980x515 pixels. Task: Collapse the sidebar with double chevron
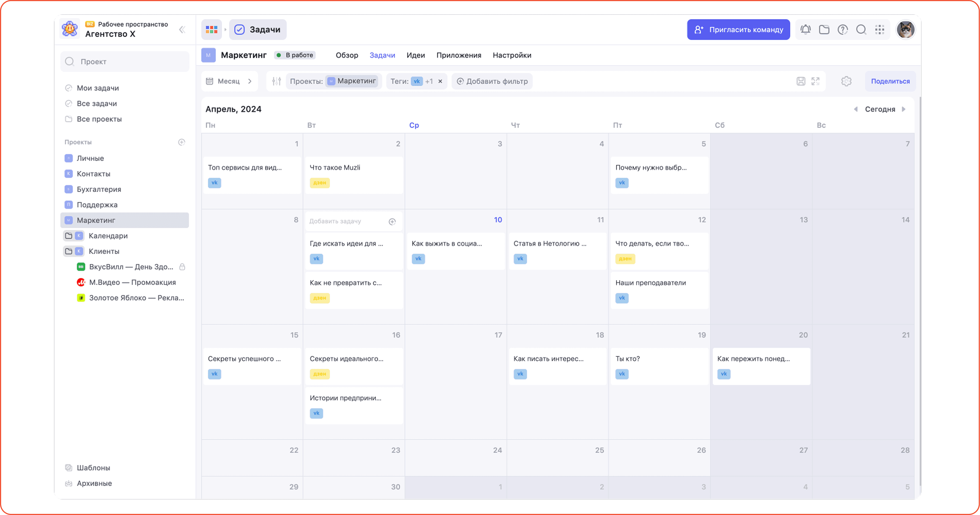coord(182,29)
